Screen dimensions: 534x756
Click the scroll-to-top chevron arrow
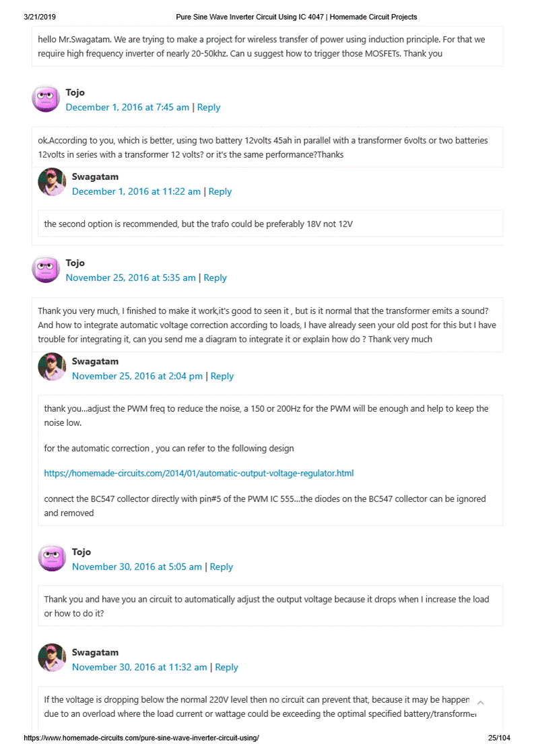coord(480,703)
